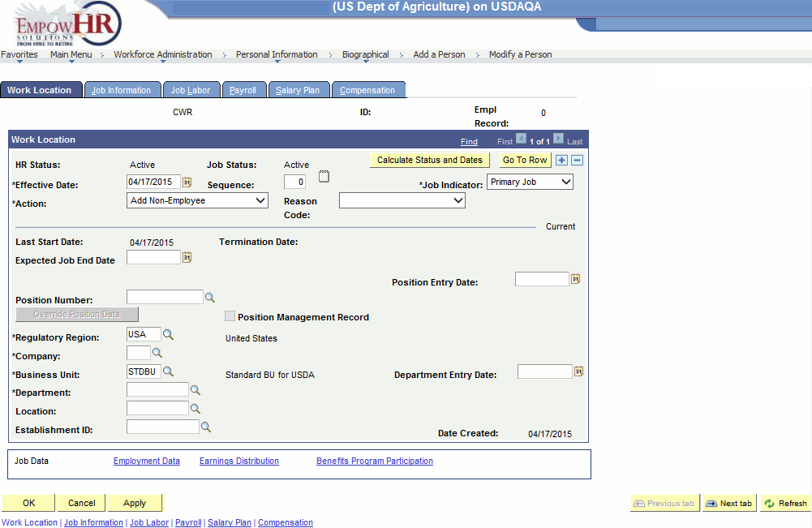Show the previous row arrow
Viewport: 812px width, 528px height.
coord(521,139)
